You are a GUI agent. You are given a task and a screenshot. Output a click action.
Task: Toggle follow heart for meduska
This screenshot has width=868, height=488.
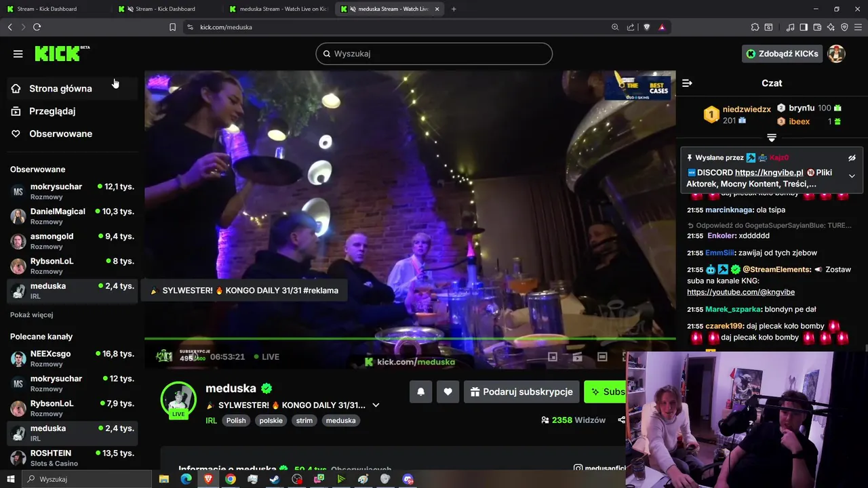[448, 392]
